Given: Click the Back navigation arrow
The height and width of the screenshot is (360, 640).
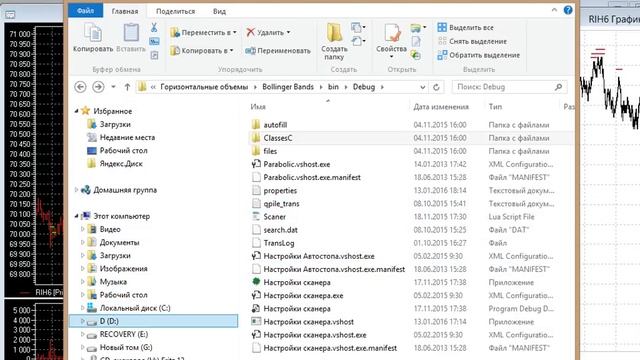Looking at the screenshot, I should point(80,87).
